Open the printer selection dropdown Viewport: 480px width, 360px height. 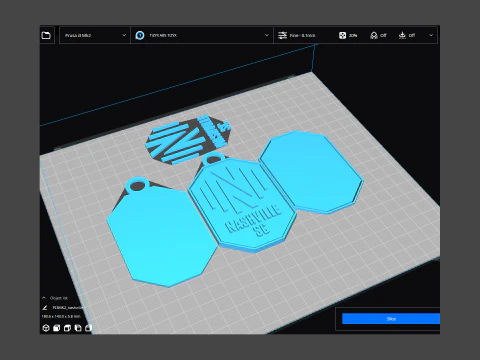click(95, 35)
